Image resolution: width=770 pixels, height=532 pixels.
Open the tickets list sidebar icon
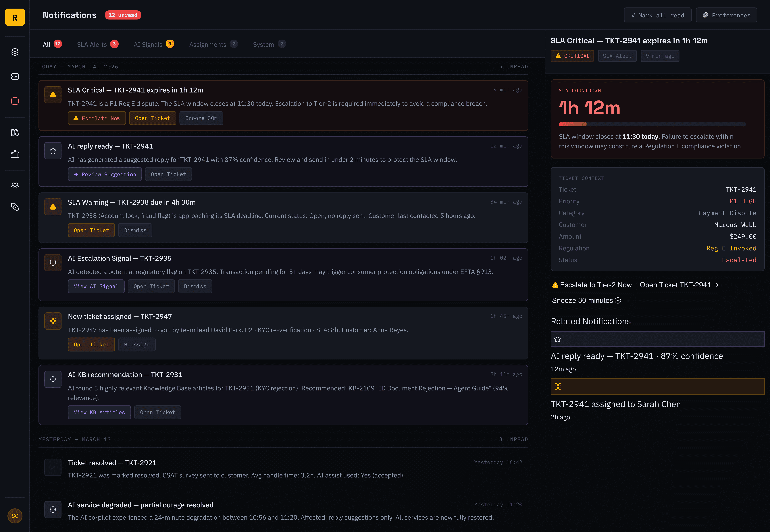15,76
